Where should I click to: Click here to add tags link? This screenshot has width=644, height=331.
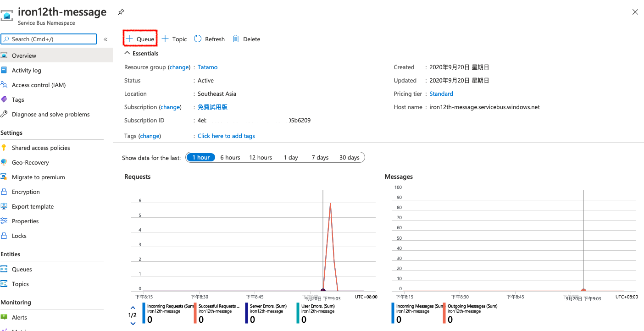click(x=226, y=136)
